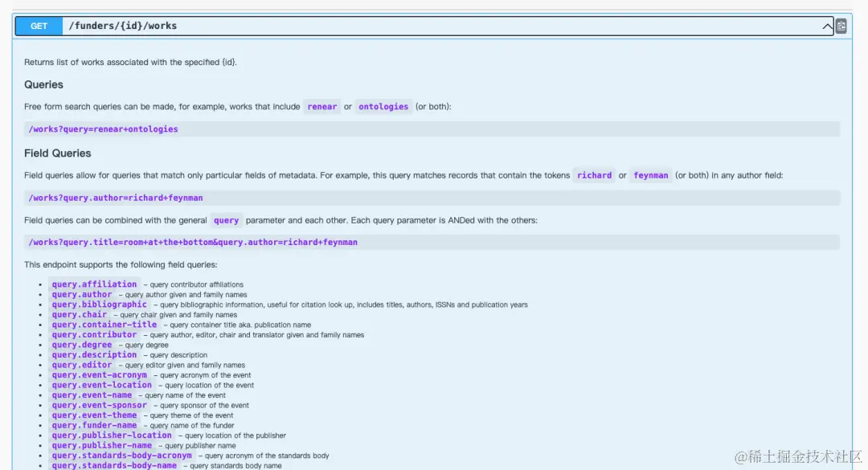Click query.event-name in the field list
The width and height of the screenshot is (868, 470).
(92, 394)
